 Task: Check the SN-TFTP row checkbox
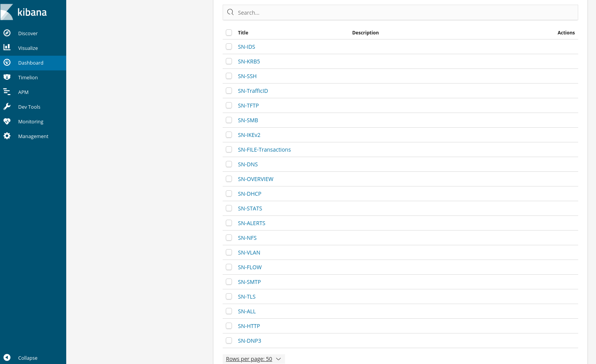(x=229, y=105)
